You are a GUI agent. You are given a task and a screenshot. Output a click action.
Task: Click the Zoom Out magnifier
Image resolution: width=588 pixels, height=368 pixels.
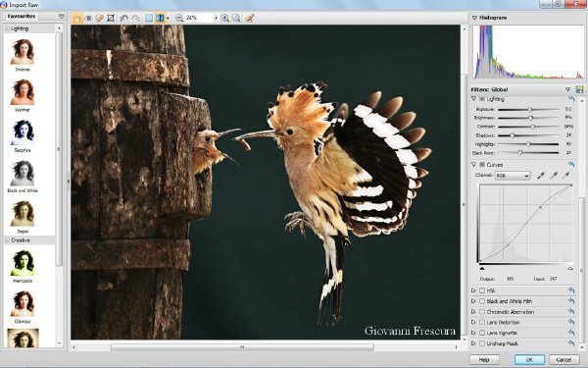pos(179,18)
